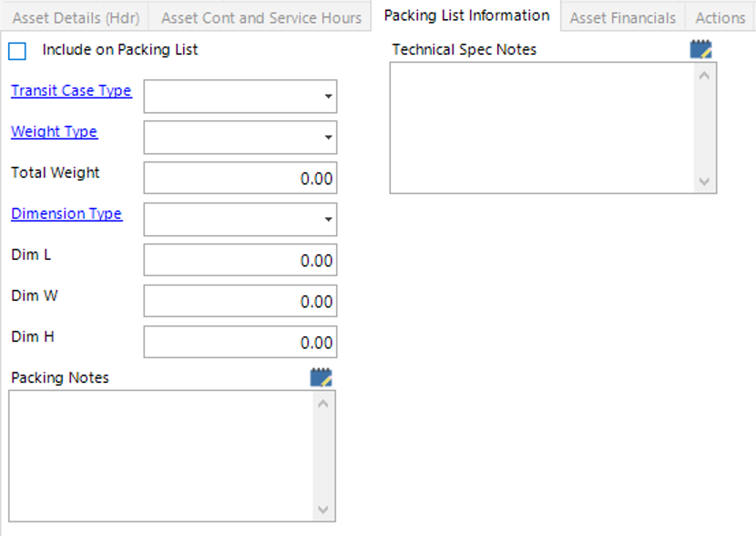Click inside the Packing Notes text area
This screenshot has height=536, width=756.
161,456
